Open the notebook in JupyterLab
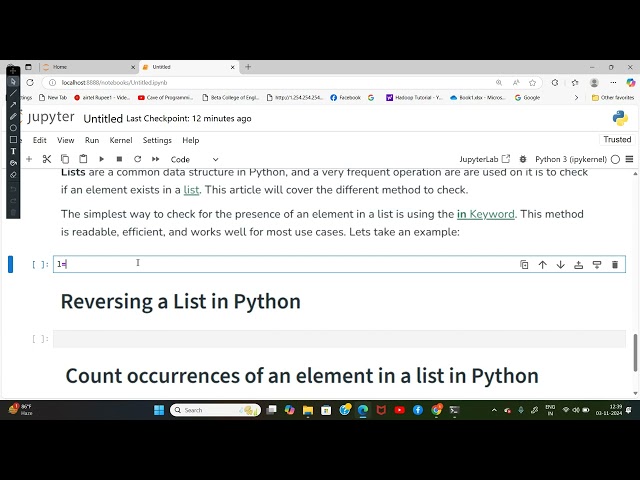This screenshot has height=480, width=640. pyautogui.click(x=484, y=159)
